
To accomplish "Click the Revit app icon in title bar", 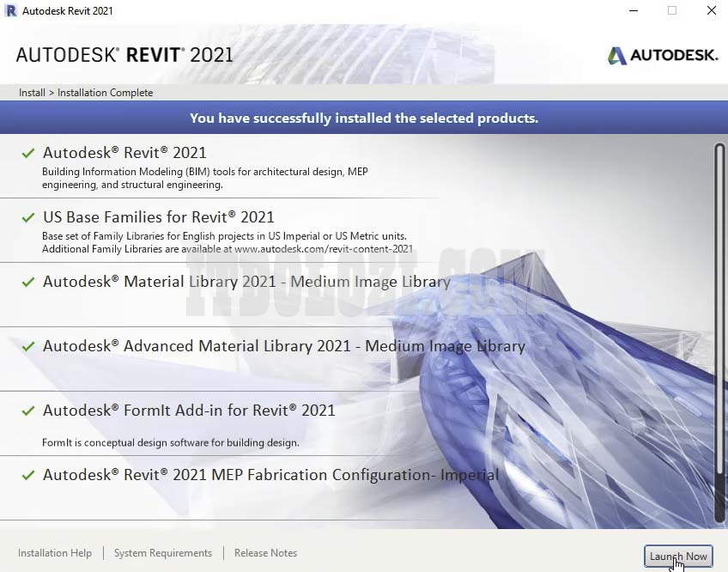I will coord(9,11).
